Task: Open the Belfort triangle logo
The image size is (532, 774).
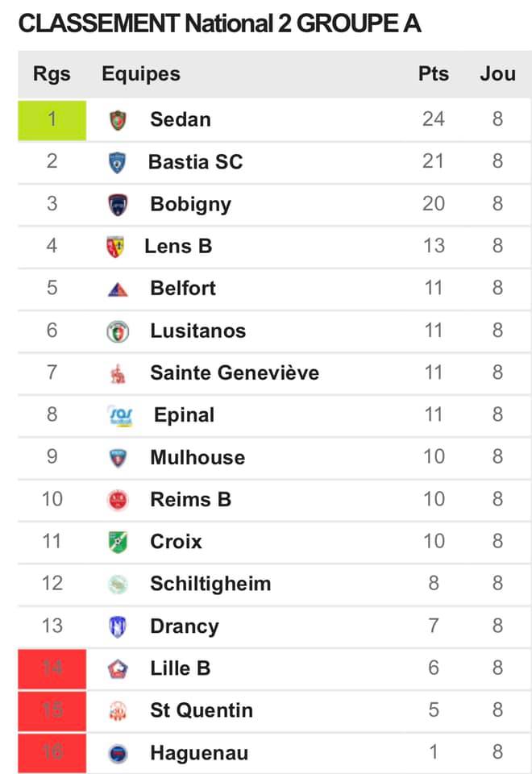Action: pyautogui.click(x=118, y=289)
